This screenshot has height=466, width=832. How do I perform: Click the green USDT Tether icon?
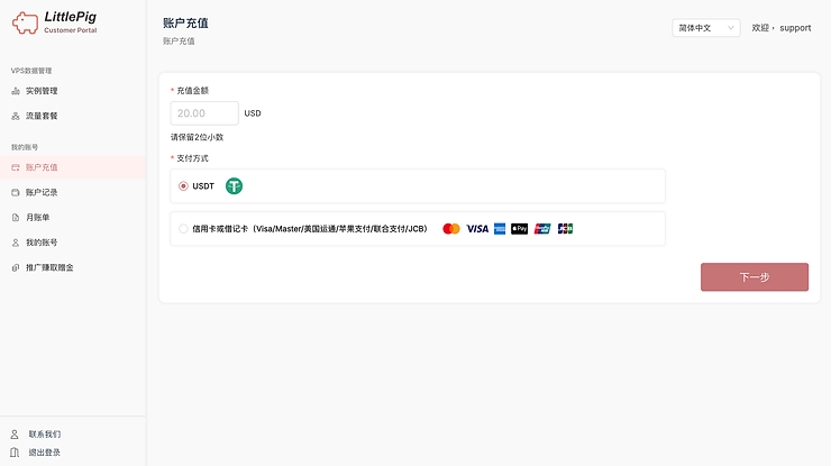(x=234, y=186)
